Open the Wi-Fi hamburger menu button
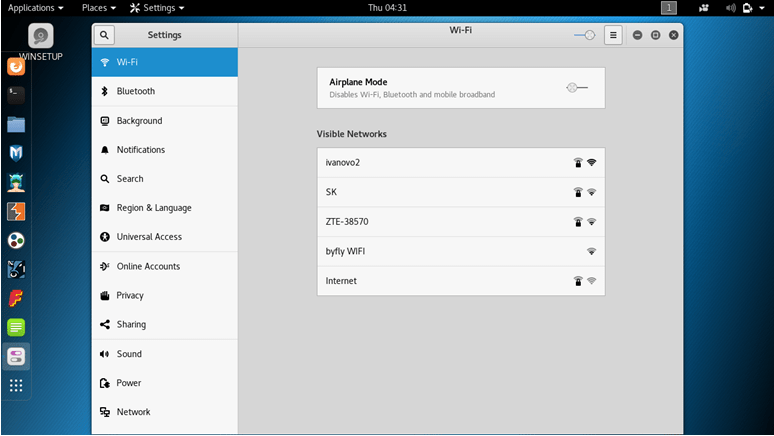The height and width of the screenshot is (436, 774). pyautogui.click(x=613, y=35)
